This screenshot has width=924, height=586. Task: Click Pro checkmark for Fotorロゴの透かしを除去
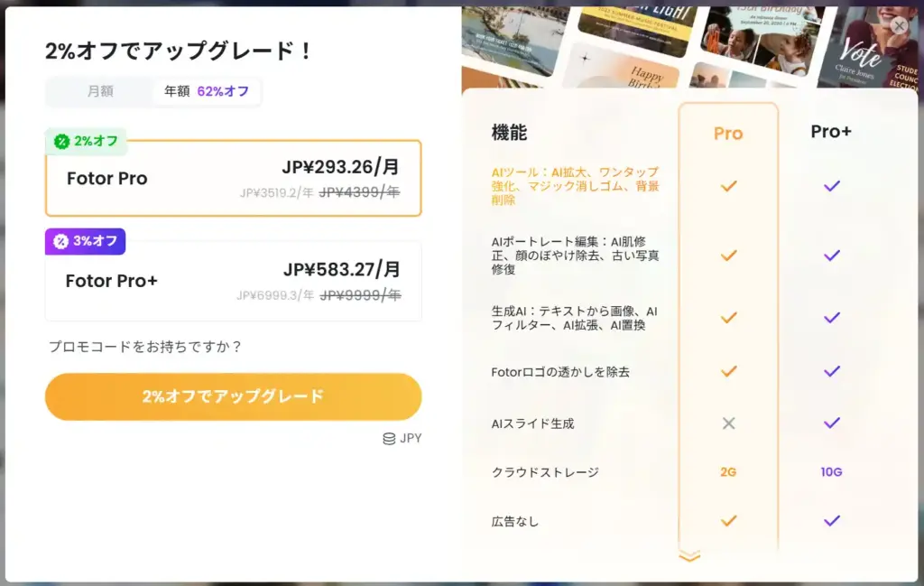tap(729, 371)
